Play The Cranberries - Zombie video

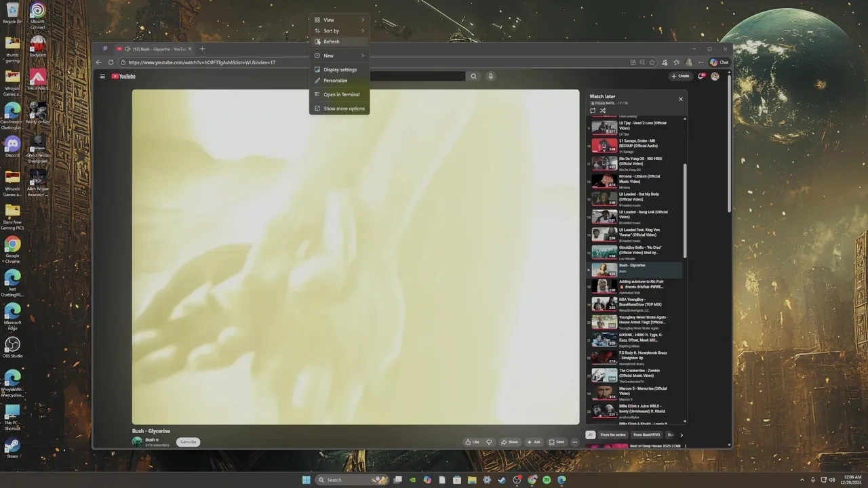pyautogui.click(x=635, y=375)
